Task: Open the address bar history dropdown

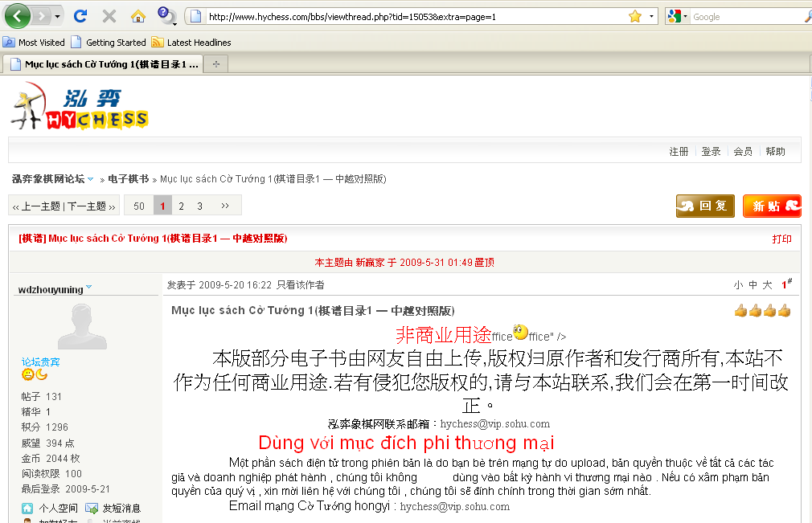Action: click(651, 17)
